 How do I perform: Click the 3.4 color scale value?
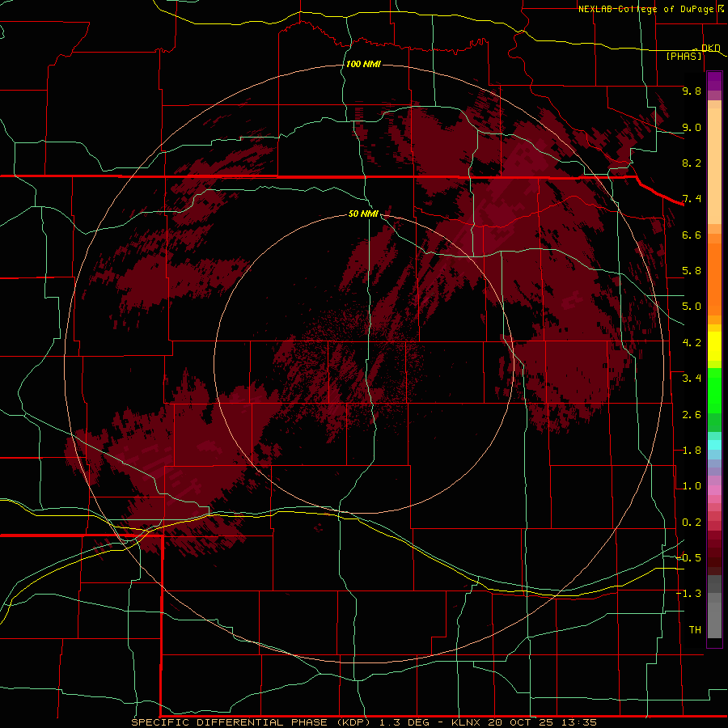point(692,379)
